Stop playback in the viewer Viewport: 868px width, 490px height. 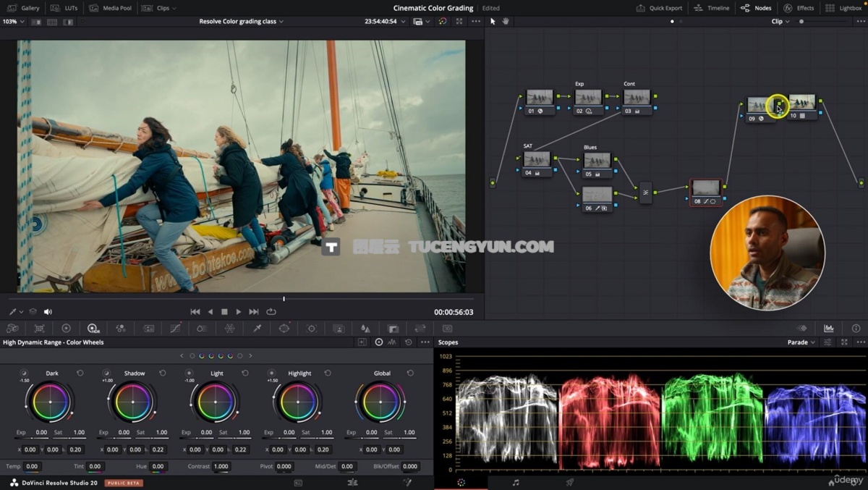[x=224, y=312]
